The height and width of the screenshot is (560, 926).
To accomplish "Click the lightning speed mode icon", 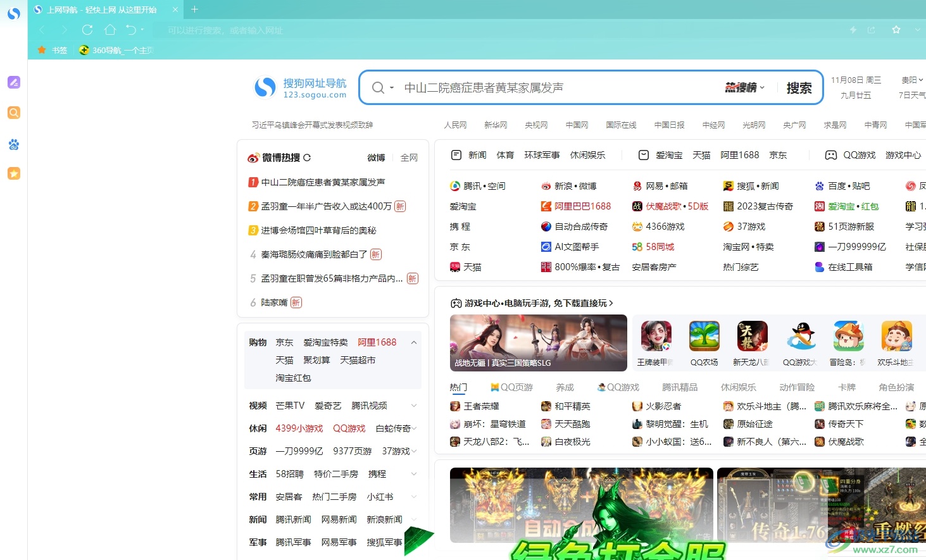I will pyautogui.click(x=853, y=30).
